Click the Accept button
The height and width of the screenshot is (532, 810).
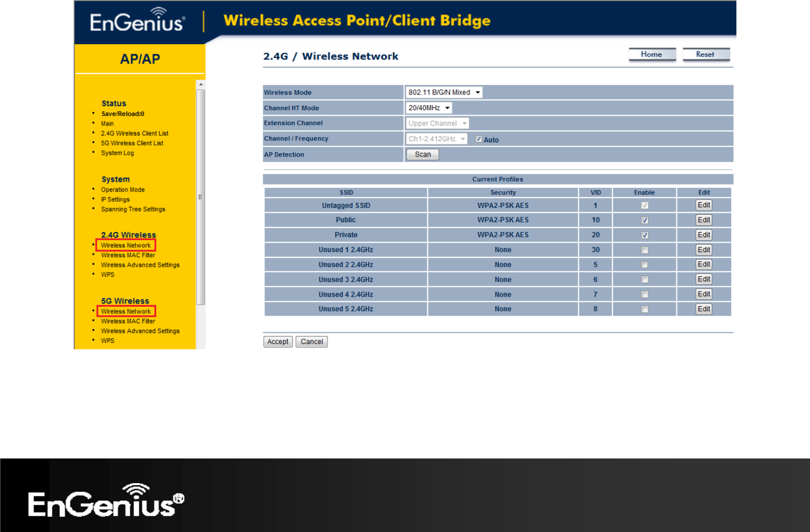coord(278,342)
